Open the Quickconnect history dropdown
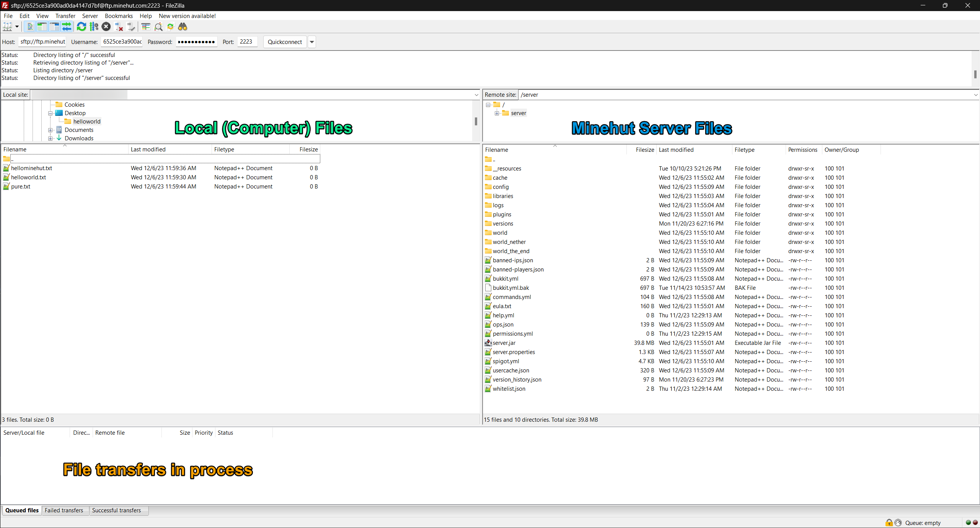Viewport: 980px width, 528px height. coord(312,42)
